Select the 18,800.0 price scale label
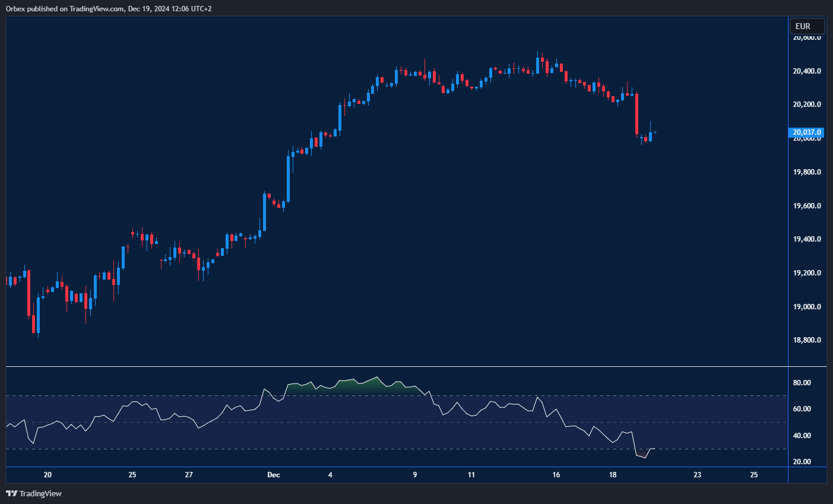 (807, 340)
